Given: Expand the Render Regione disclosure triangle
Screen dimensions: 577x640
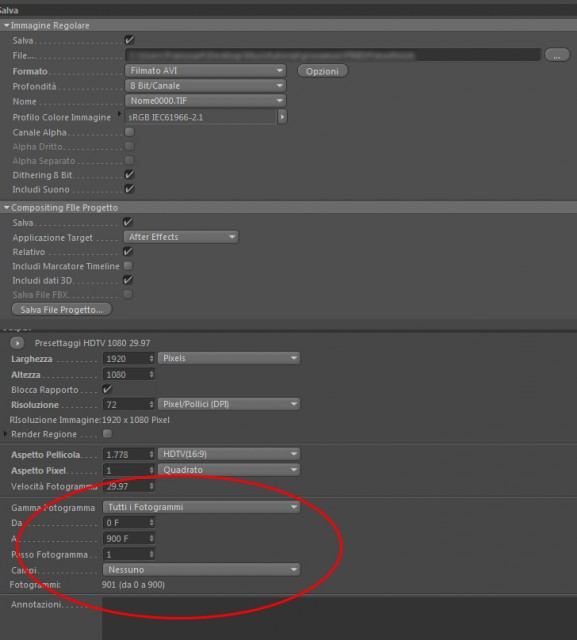Looking at the screenshot, I should pos(5,434).
